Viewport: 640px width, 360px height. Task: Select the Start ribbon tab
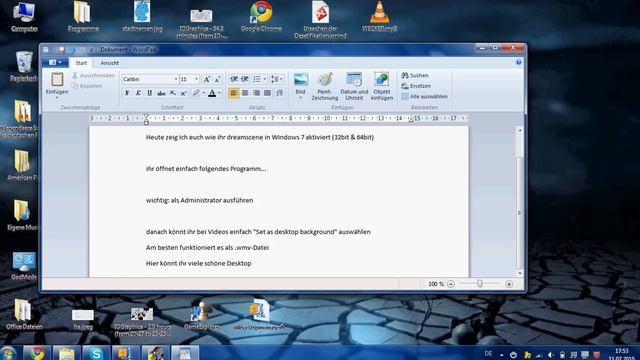pyautogui.click(x=81, y=63)
